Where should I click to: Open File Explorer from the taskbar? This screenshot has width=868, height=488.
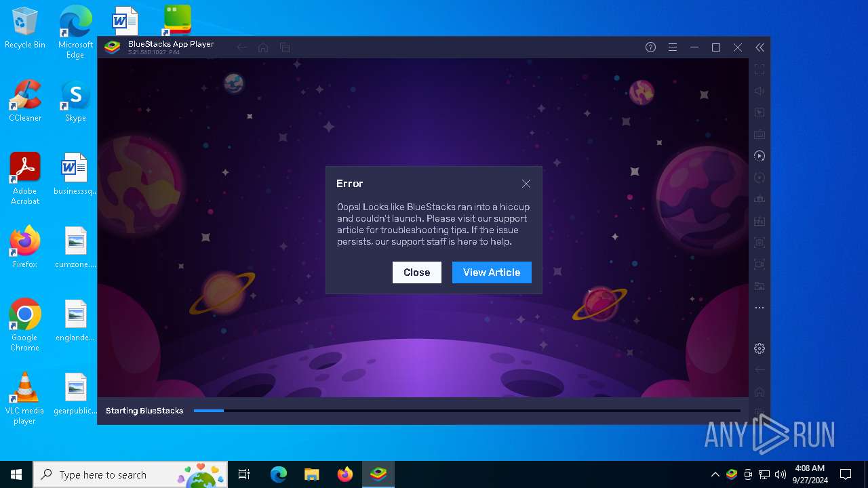click(x=311, y=474)
